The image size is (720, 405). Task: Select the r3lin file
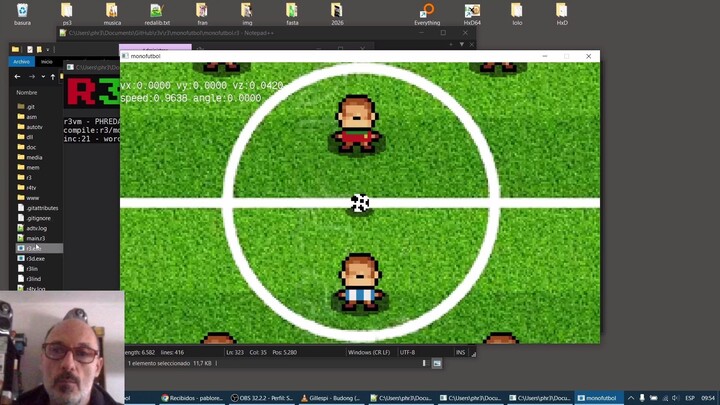(x=32, y=269)
